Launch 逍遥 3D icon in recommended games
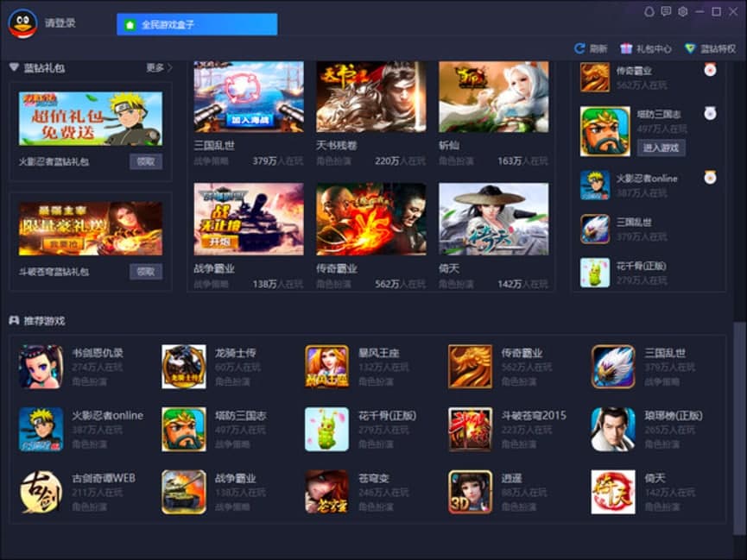Viewport: 747px width, 560px height. coord(470,492)
